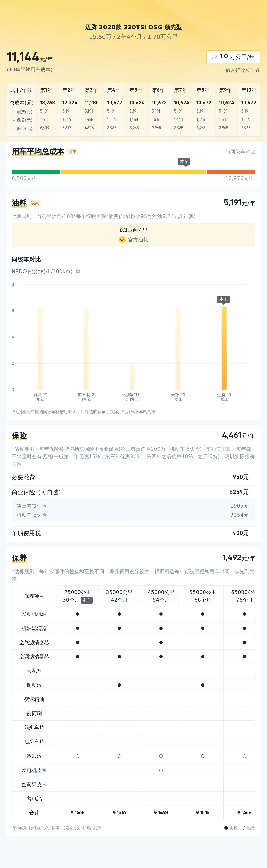The height and width of the screenshot is (868, 267).
Task: Click the 第三方责任险 1905元 row
Action: coord(133,506)
